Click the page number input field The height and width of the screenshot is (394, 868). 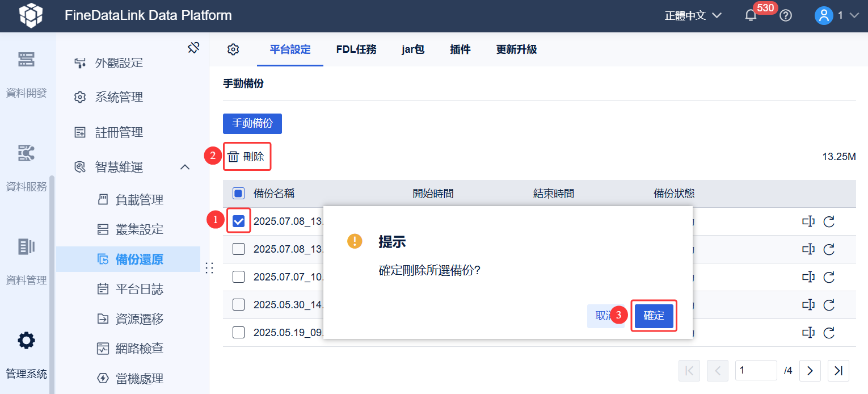tap(756, 371)
